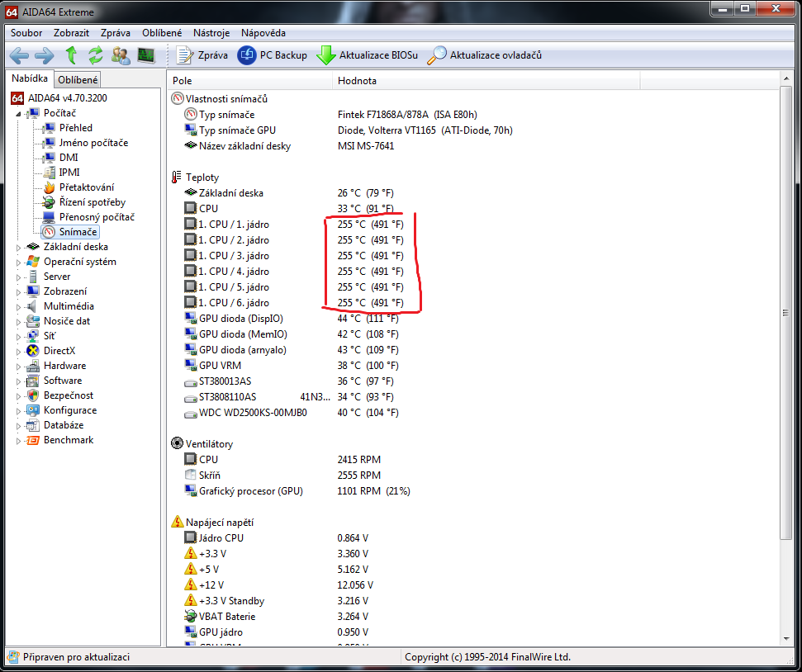
Task: Click the Ventilátory fan icon
Action: coord(177,443)
